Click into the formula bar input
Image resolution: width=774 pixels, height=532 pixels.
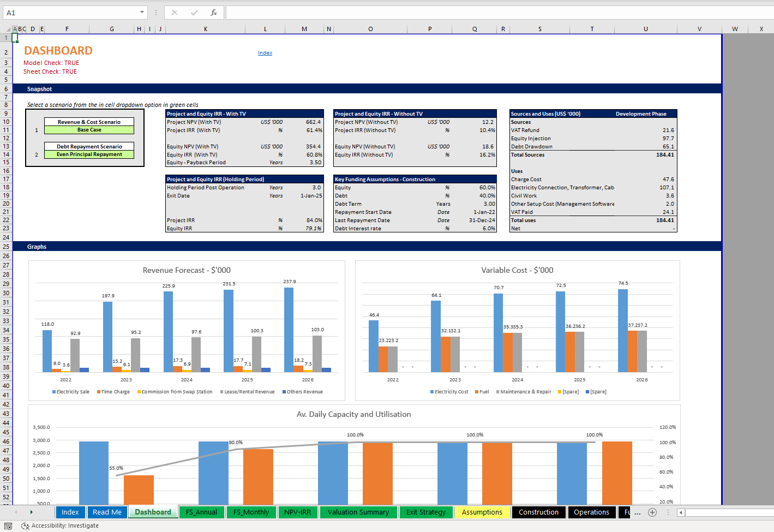coord(491,13)
